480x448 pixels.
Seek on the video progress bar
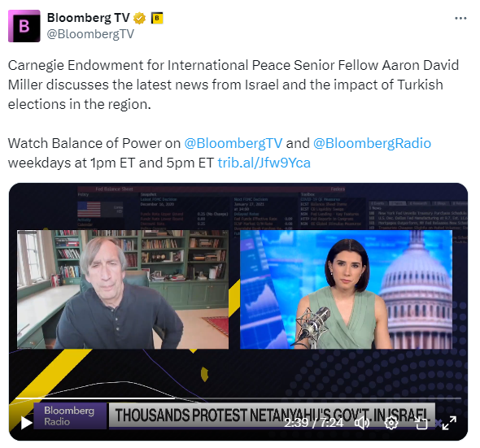238,398
